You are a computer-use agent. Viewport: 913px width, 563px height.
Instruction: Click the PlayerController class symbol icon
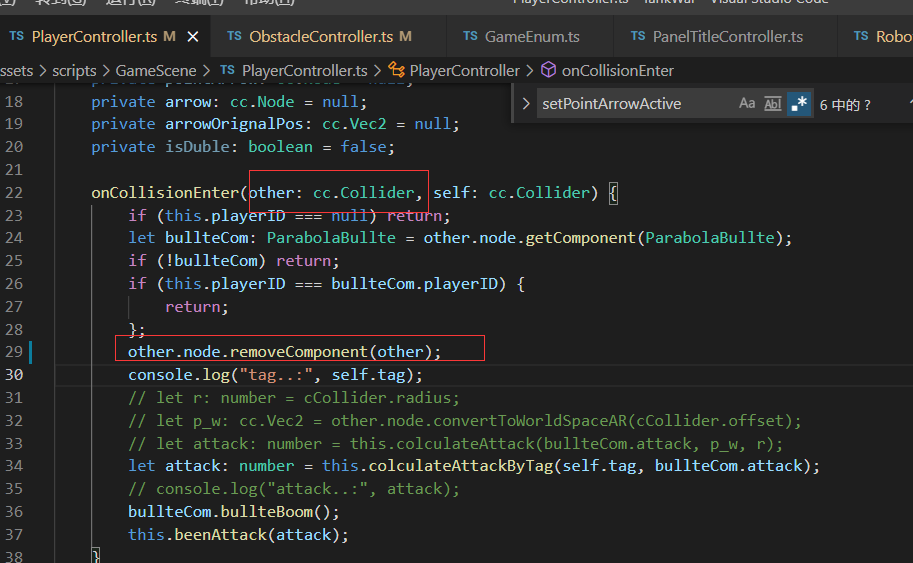click(x=397, y=70)
